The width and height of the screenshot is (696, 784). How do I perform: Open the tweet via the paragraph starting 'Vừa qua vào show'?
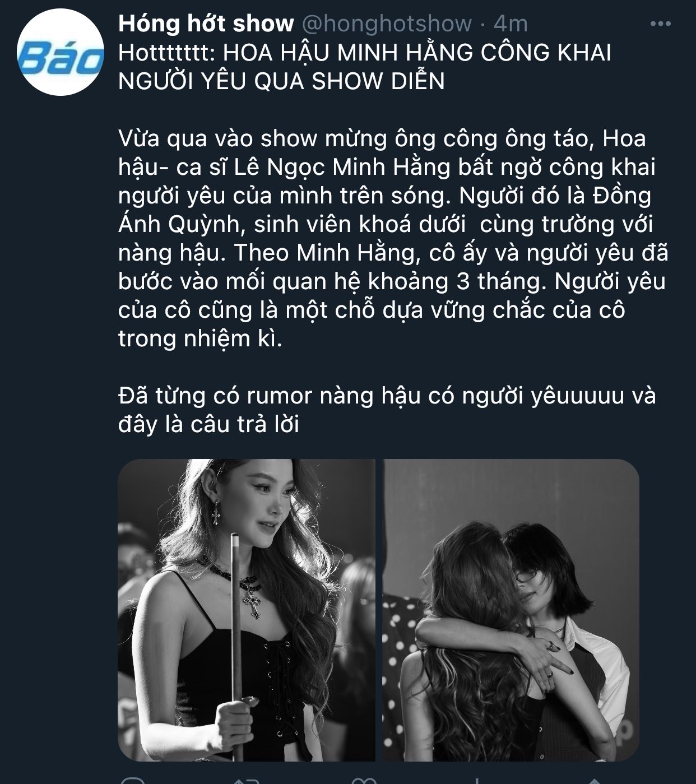[393, 238]
